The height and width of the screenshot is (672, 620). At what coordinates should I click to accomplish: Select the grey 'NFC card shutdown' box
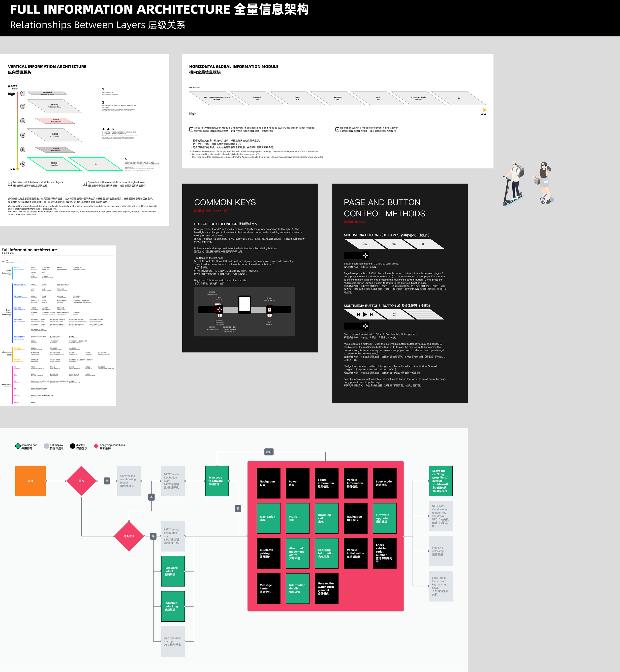click(x=441, y=516)
